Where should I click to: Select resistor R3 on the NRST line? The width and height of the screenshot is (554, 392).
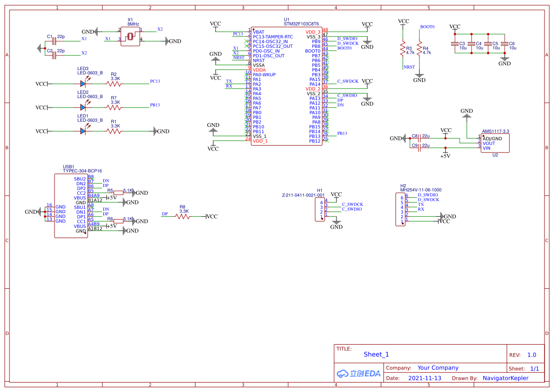click(x=403, y=48)
